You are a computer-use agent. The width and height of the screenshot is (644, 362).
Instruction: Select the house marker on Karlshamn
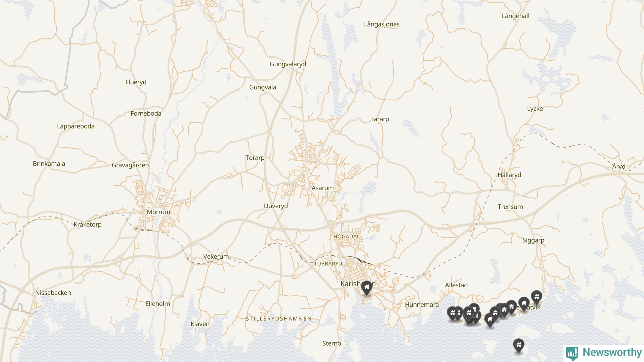click(367, 288)
